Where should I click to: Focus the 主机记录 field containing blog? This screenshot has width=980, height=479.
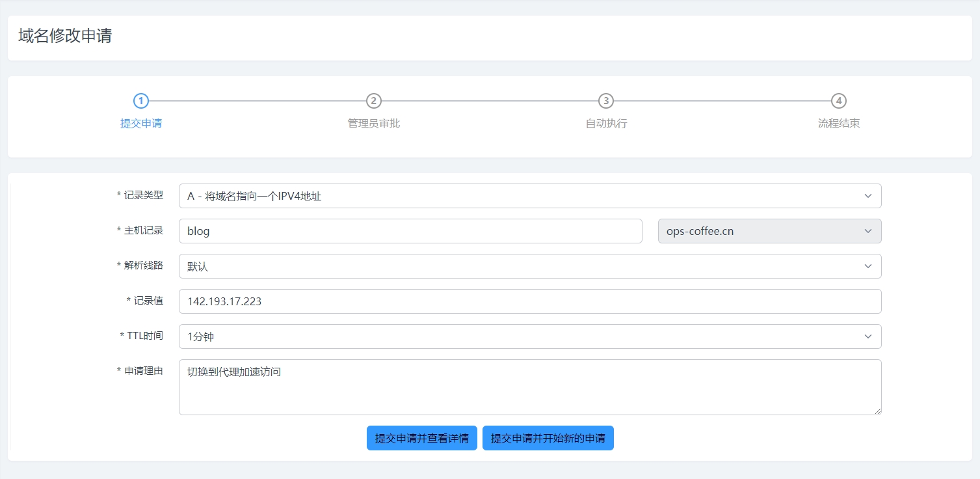410,231
